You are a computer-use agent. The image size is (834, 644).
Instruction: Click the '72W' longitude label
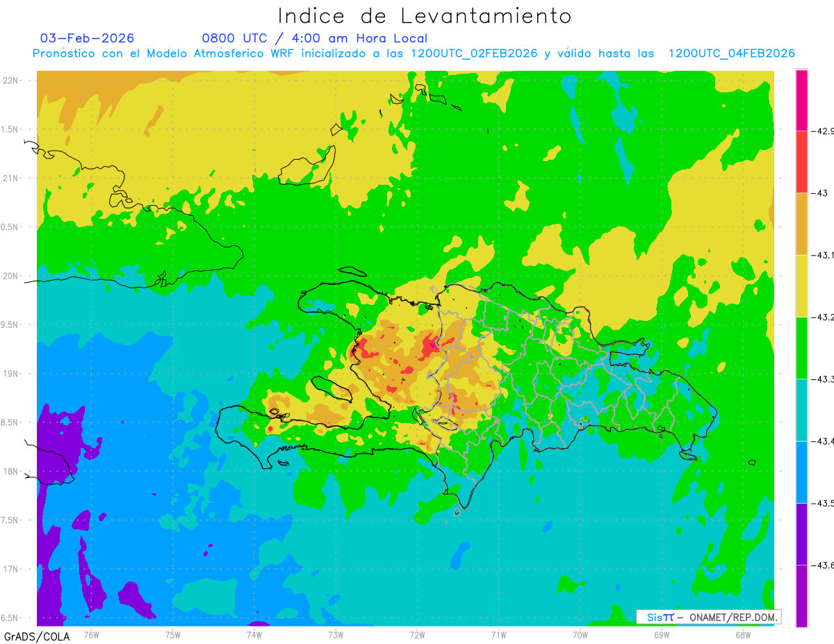pyautogui.click(x=417, y=635)
